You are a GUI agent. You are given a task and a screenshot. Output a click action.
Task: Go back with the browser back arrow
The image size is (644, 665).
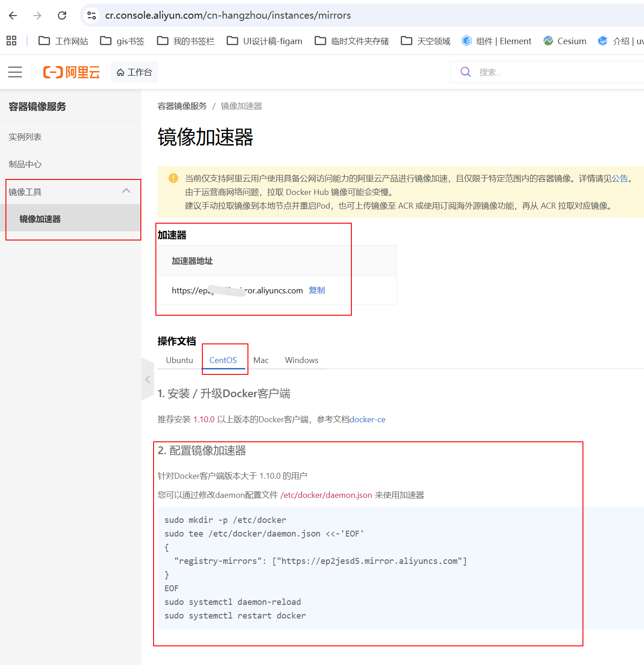[x=13, y=15]
